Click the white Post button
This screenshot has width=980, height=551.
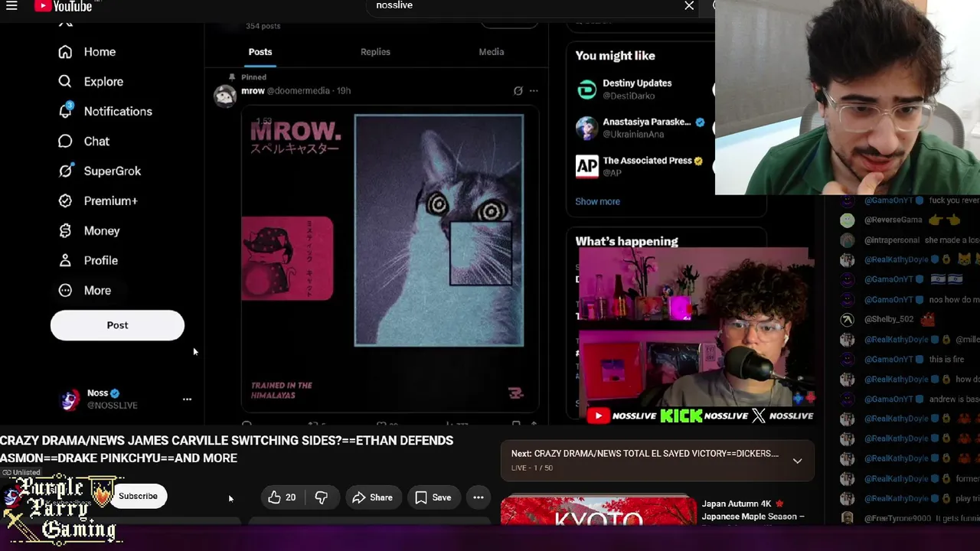tap(117, 325)
